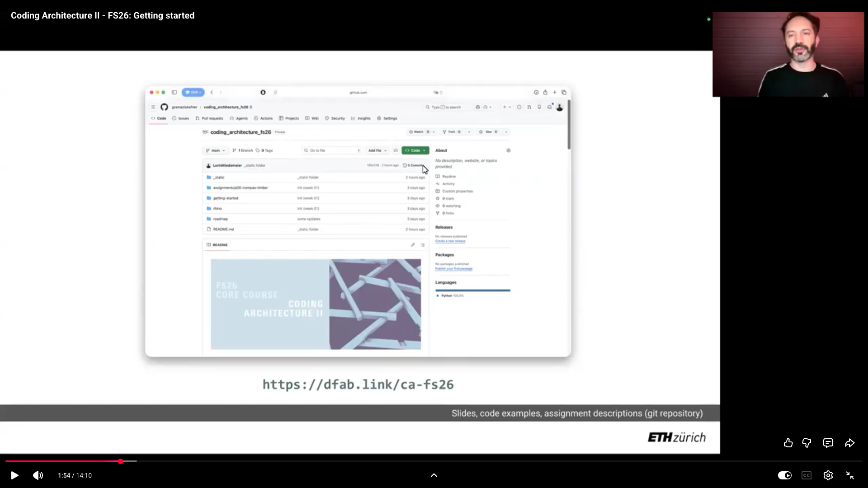Click the speaker's webcam thumbnail
The width and height of the screenshot is (868, 488).
tap(788, 54)
